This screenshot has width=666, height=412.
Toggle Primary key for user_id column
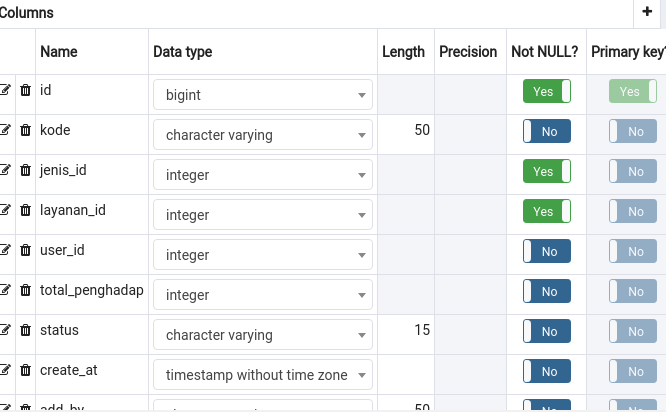click(x=633, y=251)
